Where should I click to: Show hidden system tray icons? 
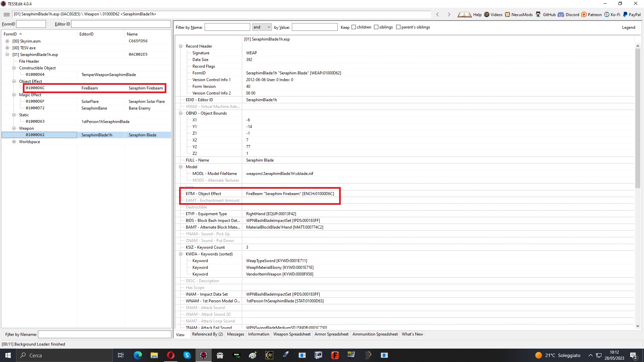(590, 355)
